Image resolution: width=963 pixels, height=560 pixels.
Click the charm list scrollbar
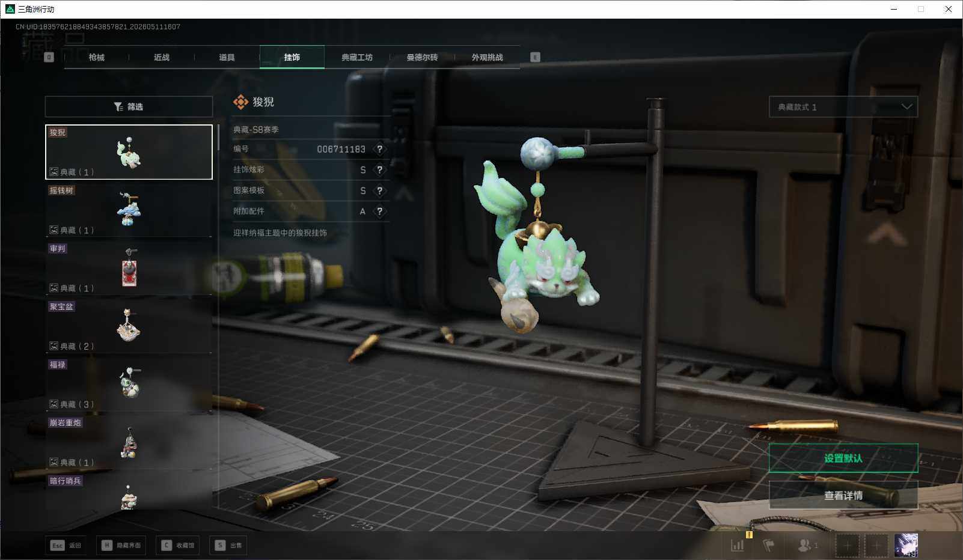pos(218,138)
